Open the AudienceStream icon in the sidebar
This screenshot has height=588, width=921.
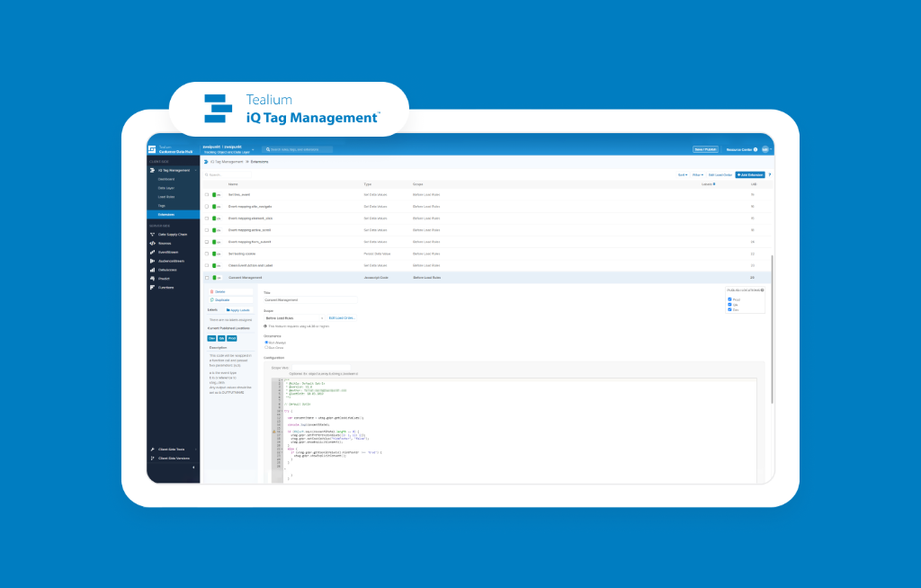pyautogui.click(x=152, y=261)
